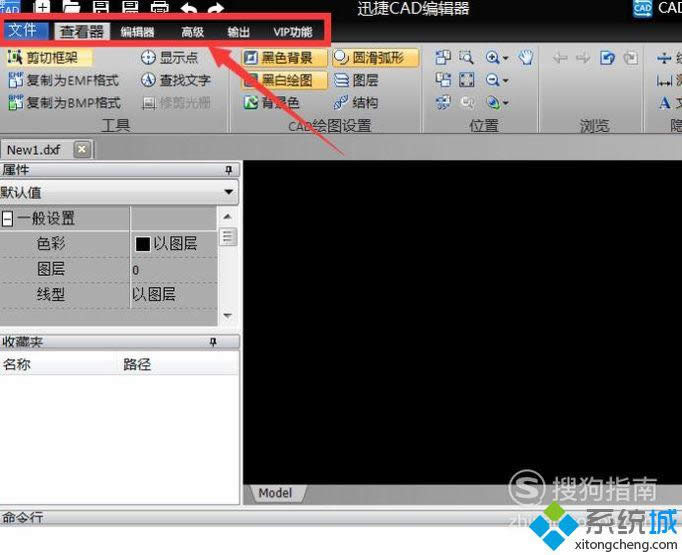Switch to the 编辑器 ribbon tab
Screen dimensions: 682x555
137,32
